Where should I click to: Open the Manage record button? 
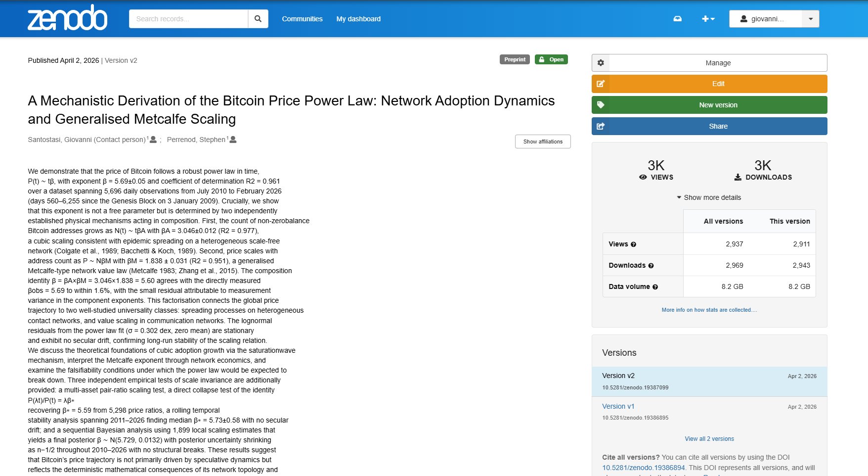709,63
